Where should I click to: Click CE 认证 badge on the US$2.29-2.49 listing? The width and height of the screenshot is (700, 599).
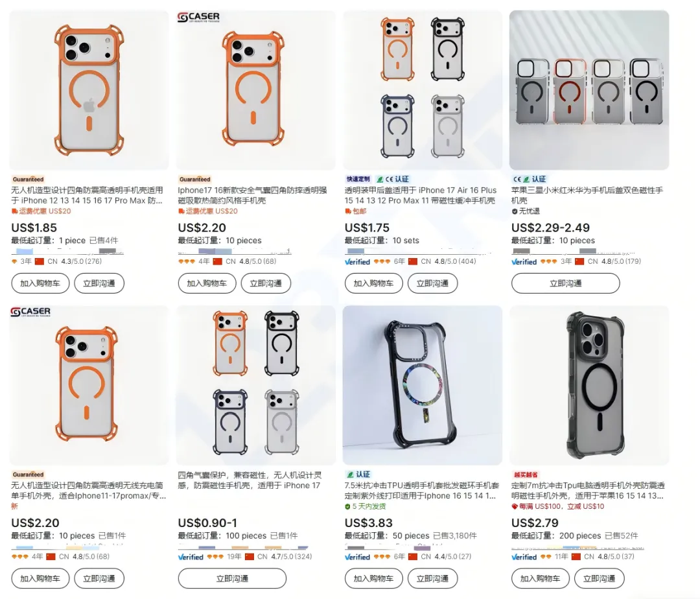pos(530,179)
